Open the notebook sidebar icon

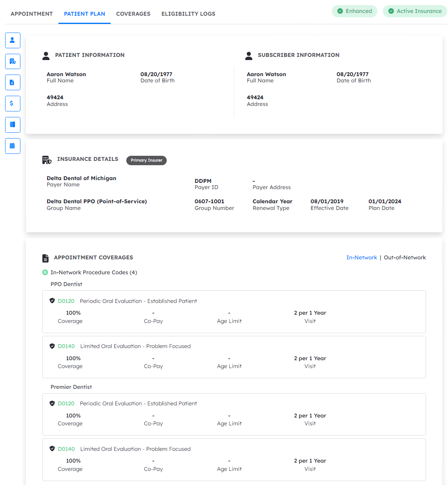pos(13,125)
